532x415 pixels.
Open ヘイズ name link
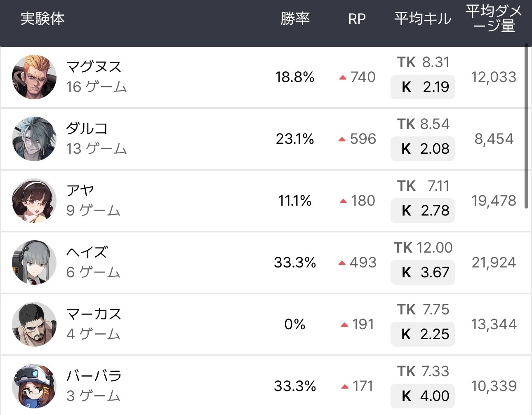87,252
